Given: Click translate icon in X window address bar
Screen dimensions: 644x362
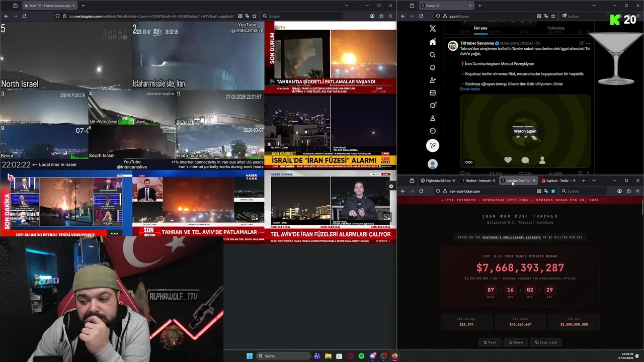Looking at the screenshot, I should 546,16.
